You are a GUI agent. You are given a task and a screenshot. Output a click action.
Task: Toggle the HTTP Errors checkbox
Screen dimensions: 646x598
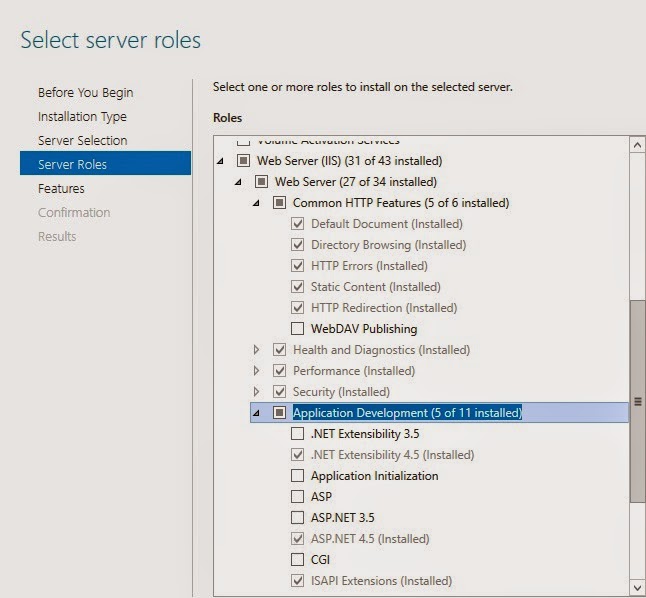coord(297,266)
